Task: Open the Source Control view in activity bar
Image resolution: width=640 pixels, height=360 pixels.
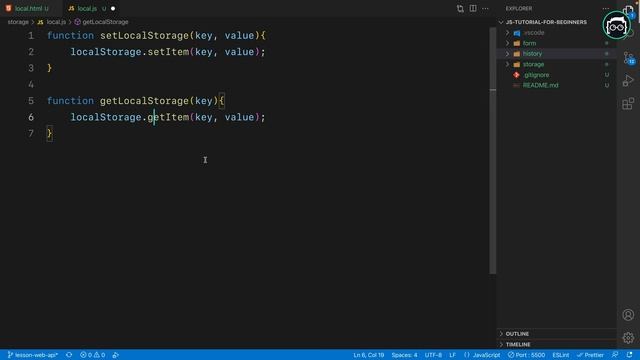Action: pyautogui.click(x=629, y=58)
